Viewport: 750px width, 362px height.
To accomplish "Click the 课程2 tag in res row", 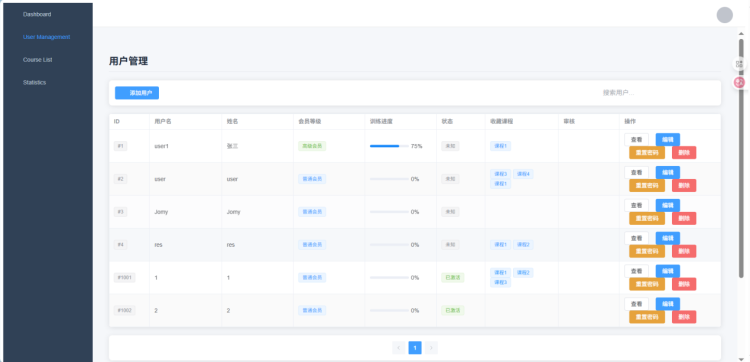I will (x=523, y=244).
